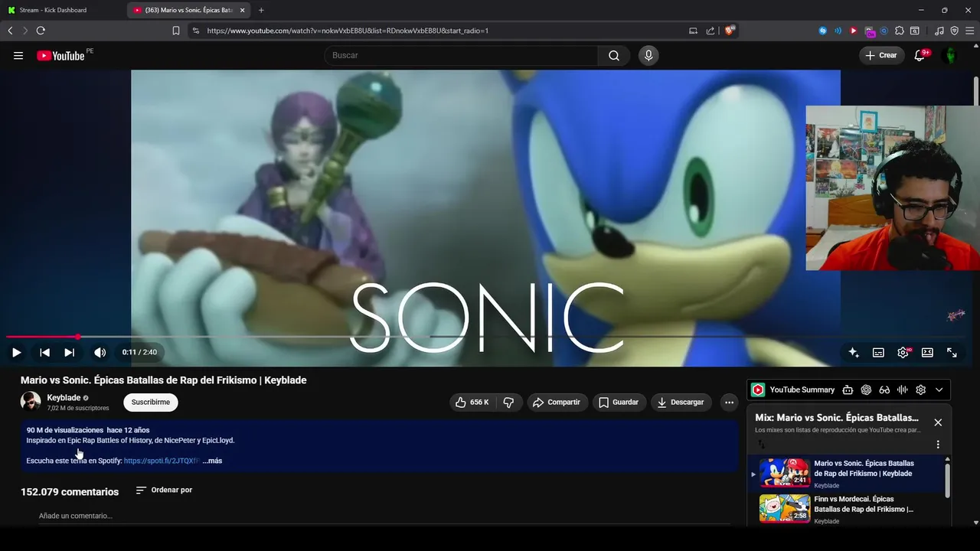Open YouTube Summary settings gear
The image size is (980, 551).
tap(921, 390)
